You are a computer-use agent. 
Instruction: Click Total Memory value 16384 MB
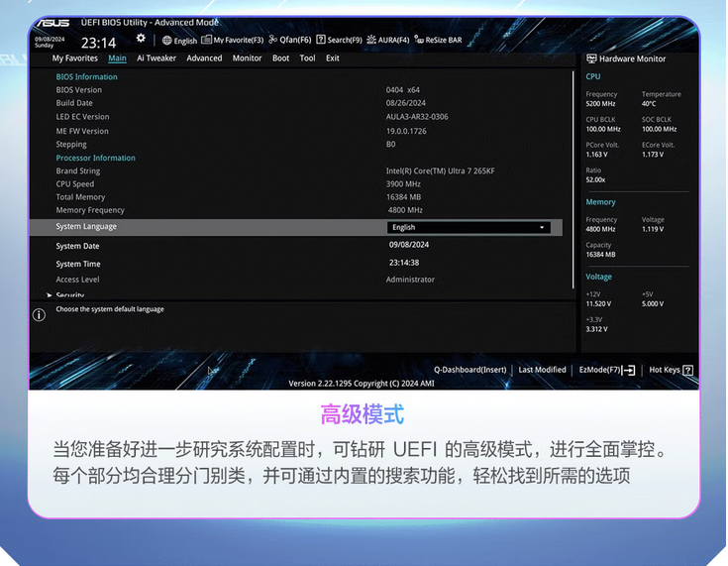click(403, 197)
